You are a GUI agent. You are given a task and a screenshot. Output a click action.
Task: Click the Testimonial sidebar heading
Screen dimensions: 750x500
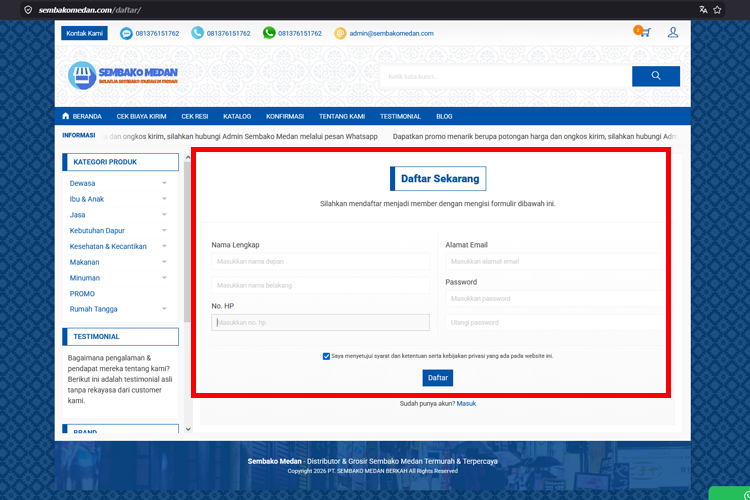coord(121,337)
